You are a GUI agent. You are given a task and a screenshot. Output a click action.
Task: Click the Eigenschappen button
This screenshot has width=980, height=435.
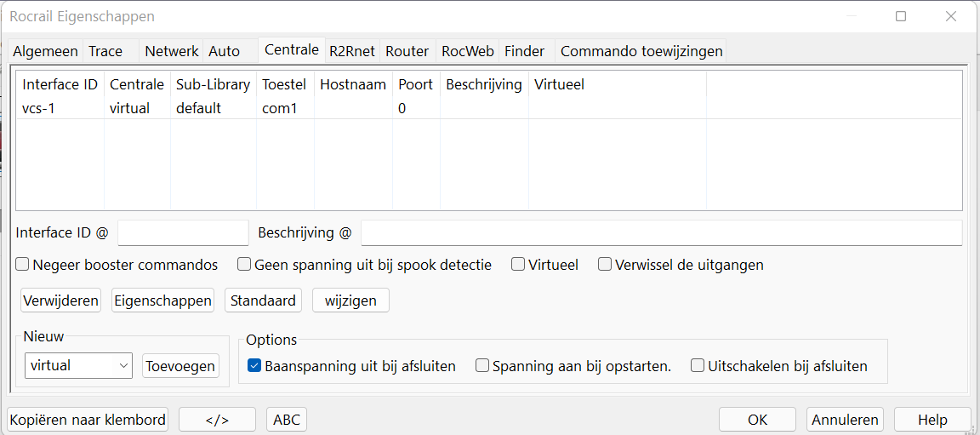point(162,300)
